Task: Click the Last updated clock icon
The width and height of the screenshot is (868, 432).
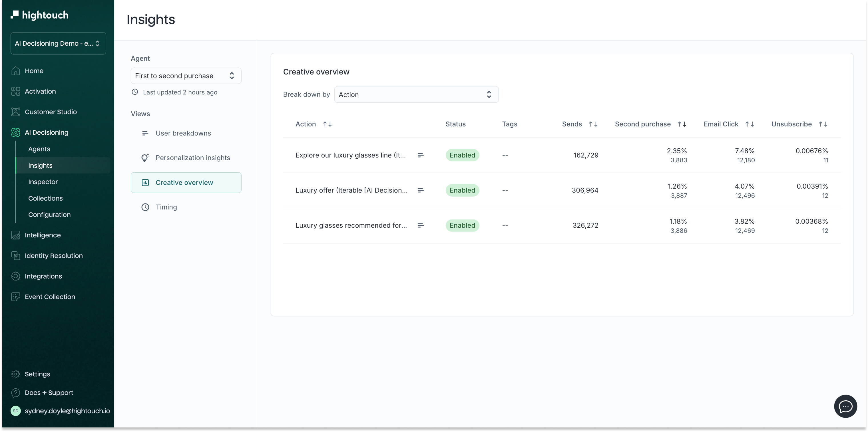Action: point(135,92)
